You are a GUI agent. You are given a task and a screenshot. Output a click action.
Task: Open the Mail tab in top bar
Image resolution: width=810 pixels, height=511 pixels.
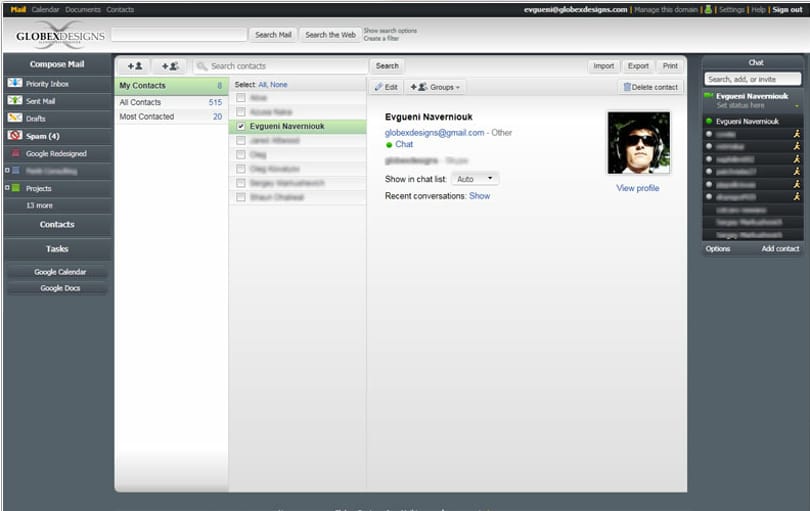pos(18,9)
